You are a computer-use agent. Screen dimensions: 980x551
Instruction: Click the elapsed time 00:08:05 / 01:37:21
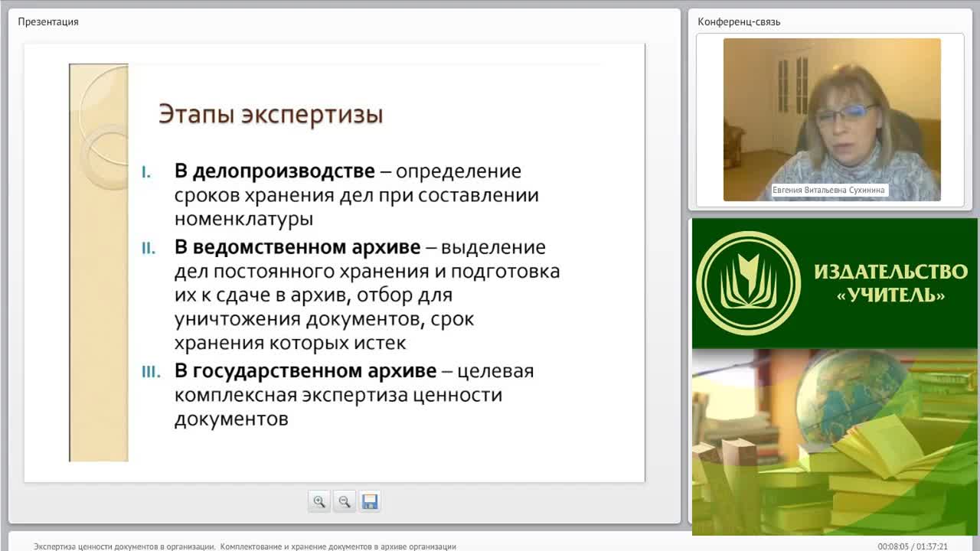[x=913, y=546]
